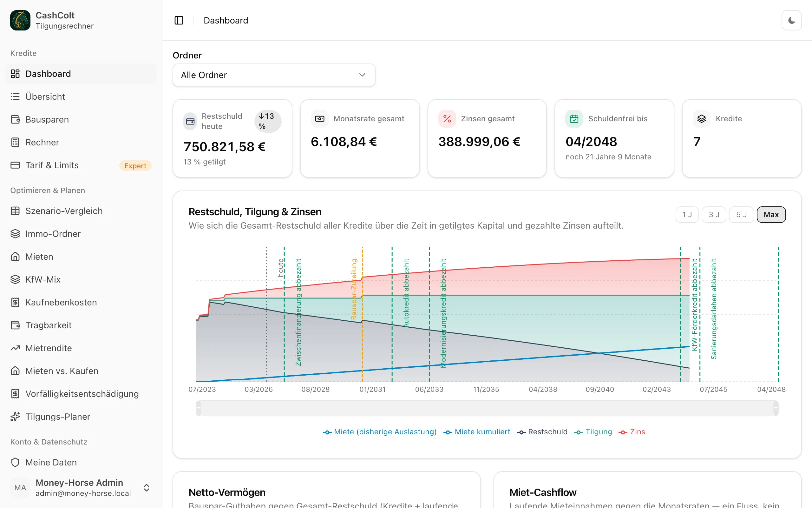
Task: Click the chart range slider track
Action: coord(487,408)
